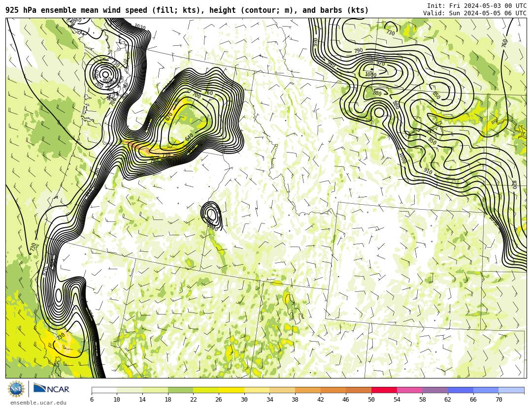Click the 910 height contour label
The width and height of the screenshot is (532, 409).
(x=428, y=171)
